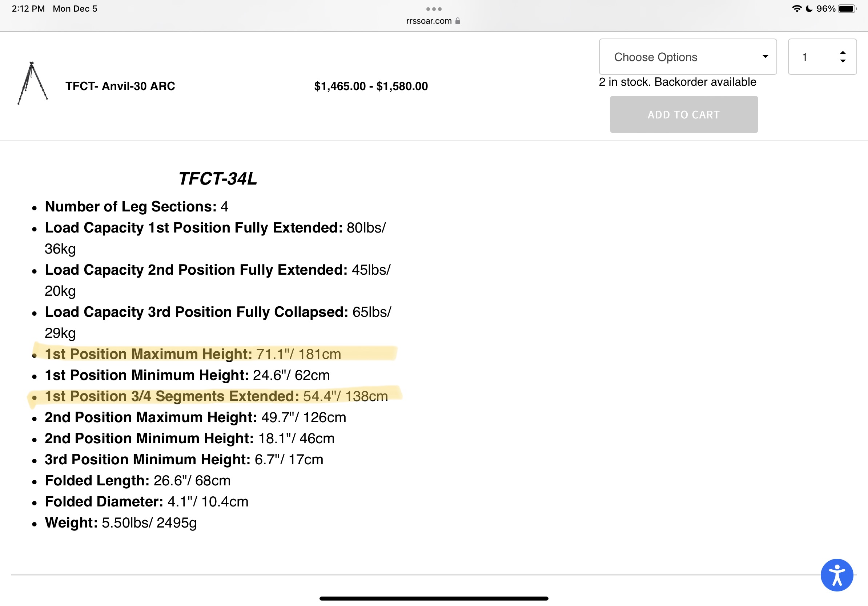
Task: Tap the three dots multitasking menu
Action: [x=434, y=9]
